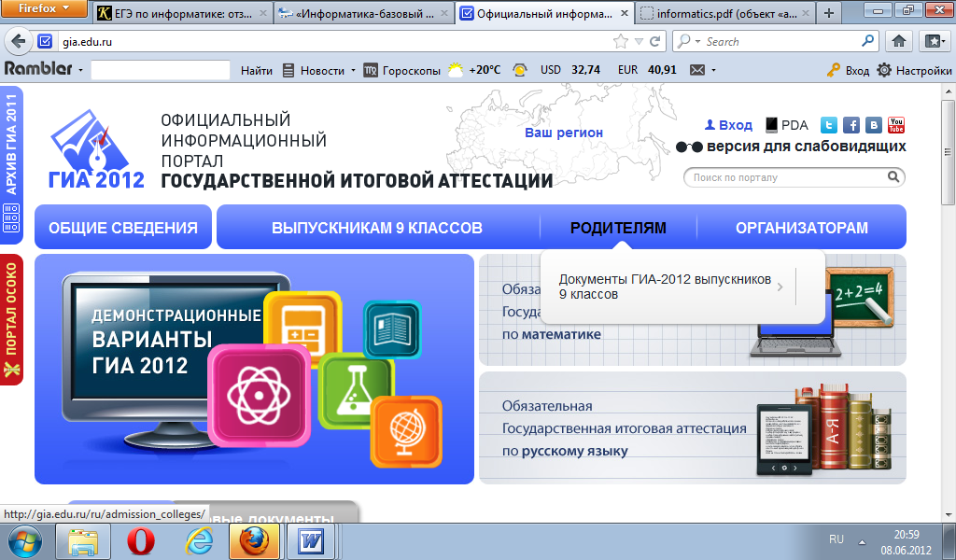Click the Windows Start button

point(24,541)
